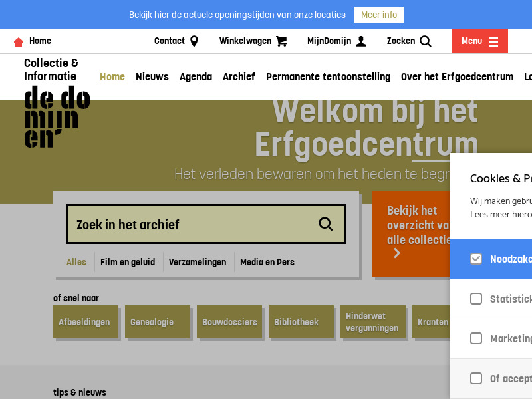Open the Archief navigation item
The width and height of the screenshot is (532, 399).
tap(239, 76)
